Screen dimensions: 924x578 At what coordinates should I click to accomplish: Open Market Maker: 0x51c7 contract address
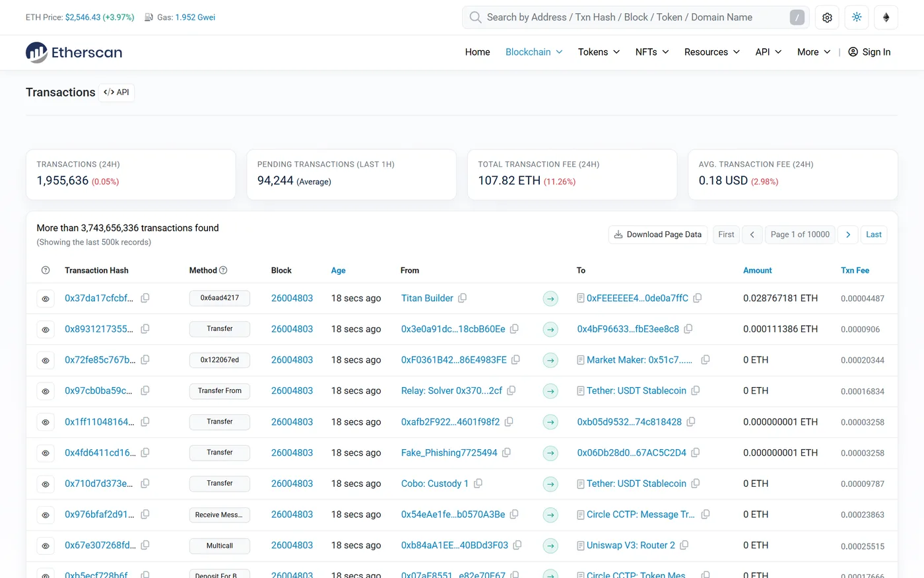(640, 360)
